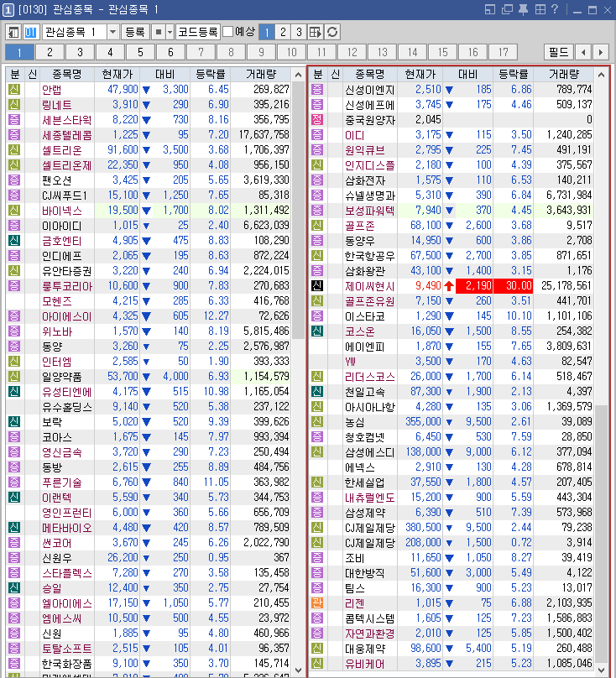Click the cascade windows icon in title bar

tap(507, 9)
